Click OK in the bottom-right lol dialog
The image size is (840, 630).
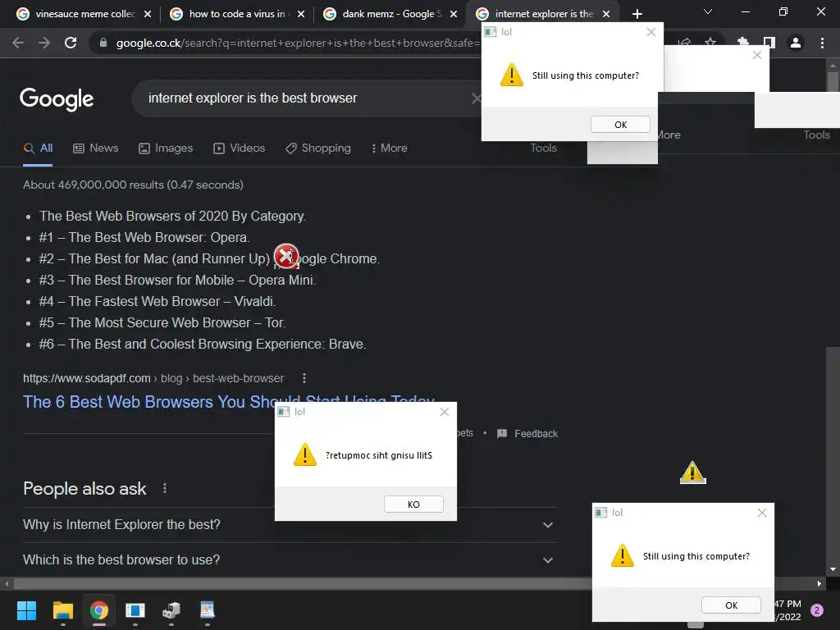(731, 605)
